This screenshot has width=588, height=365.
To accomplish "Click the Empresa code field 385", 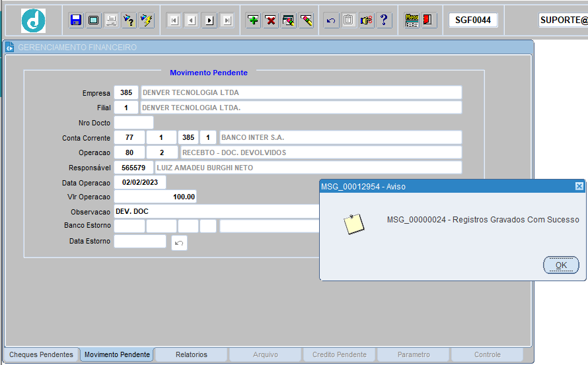I will 126,92.
